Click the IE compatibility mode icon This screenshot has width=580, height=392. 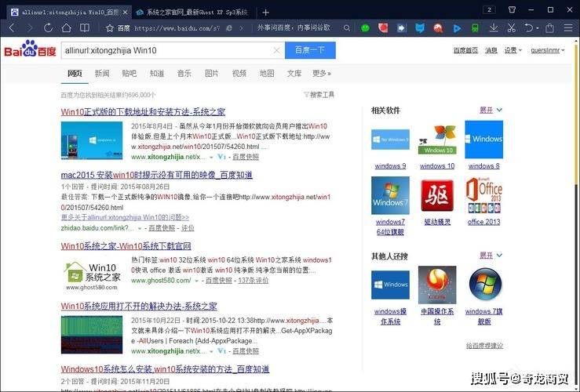coord(229,28)
